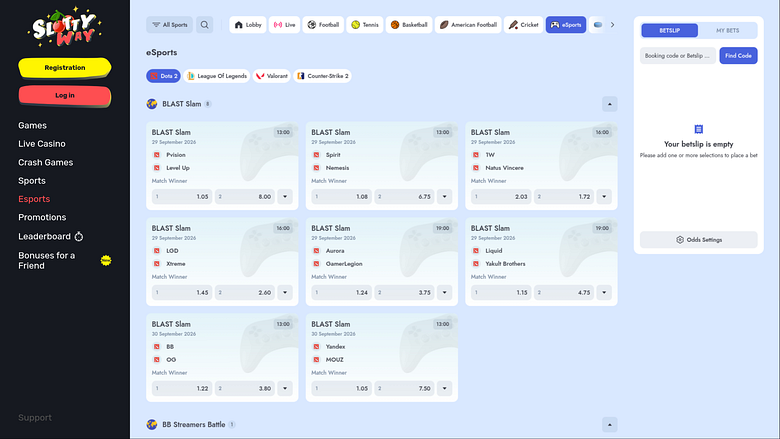Expand more markets for BB vs OG
The width and height of the screenshot is (780, 439).
(285, 389)
